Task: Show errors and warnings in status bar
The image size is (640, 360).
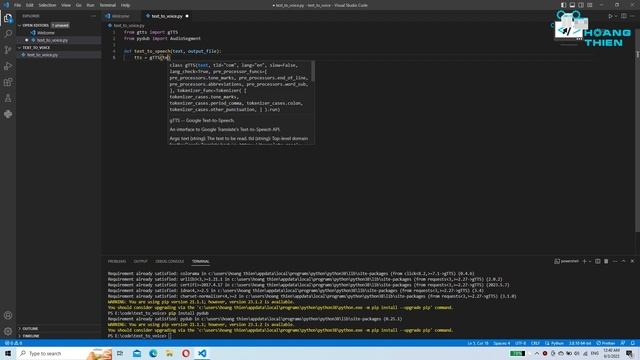Action: [13, 343]
